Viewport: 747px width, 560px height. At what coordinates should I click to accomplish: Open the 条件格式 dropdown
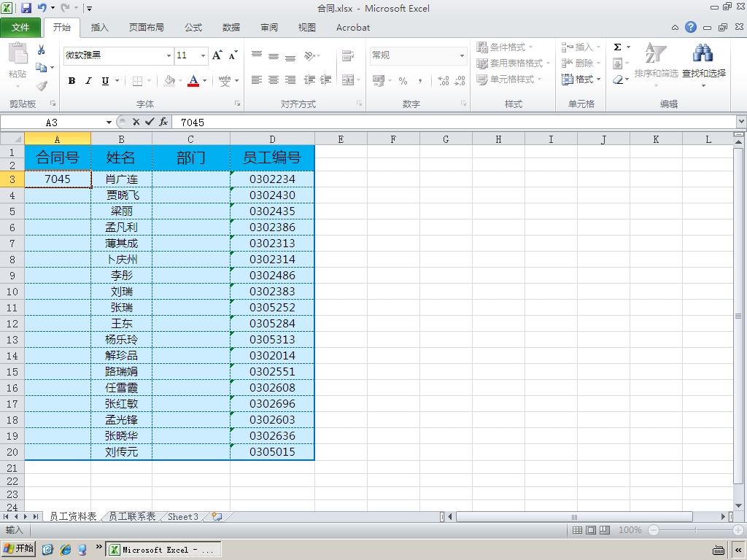point(505,47)
